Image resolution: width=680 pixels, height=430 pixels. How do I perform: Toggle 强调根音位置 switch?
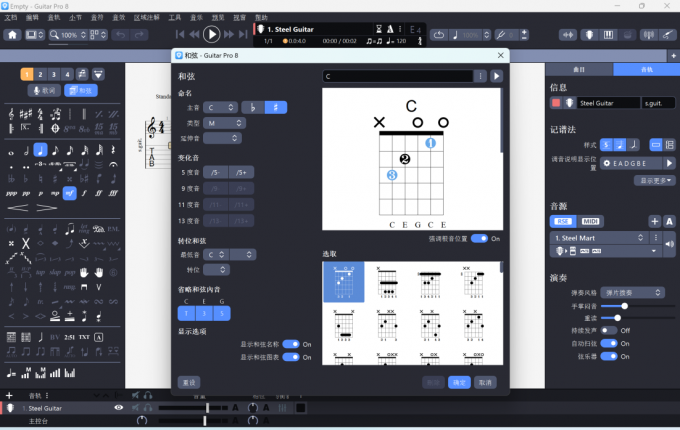[479, 239]
